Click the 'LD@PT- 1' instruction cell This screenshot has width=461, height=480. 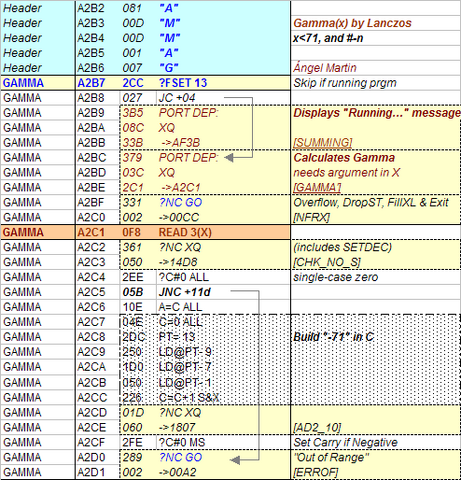[x=185, y=382]
